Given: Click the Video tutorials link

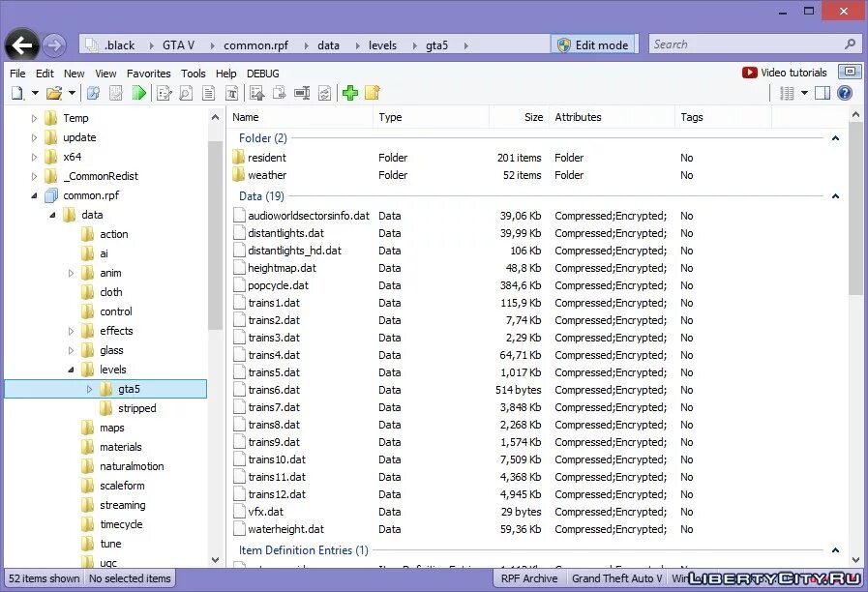Looking at the screenshot, I should 793,73.
